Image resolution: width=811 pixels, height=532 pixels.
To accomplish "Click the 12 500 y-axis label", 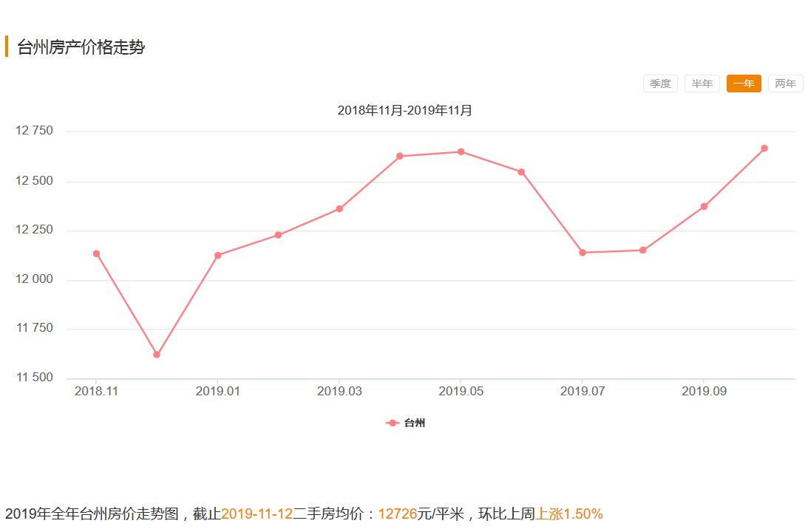I will tap(34, 181).
